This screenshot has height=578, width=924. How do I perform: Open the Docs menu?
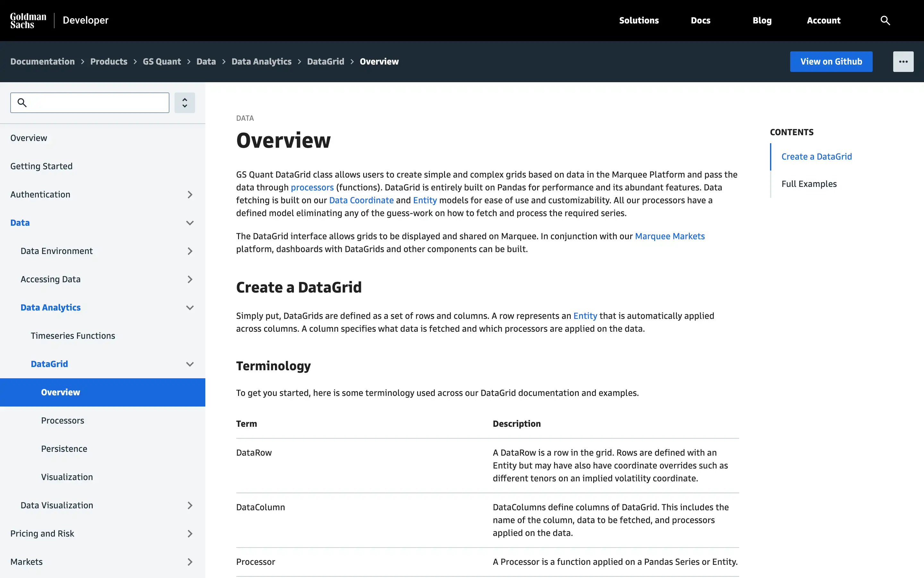point(700,20)
